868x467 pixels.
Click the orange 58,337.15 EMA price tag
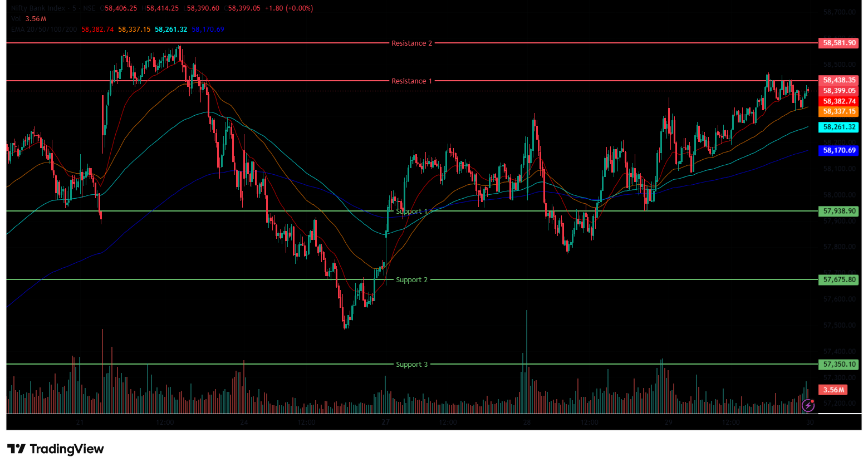click(838, 111)
